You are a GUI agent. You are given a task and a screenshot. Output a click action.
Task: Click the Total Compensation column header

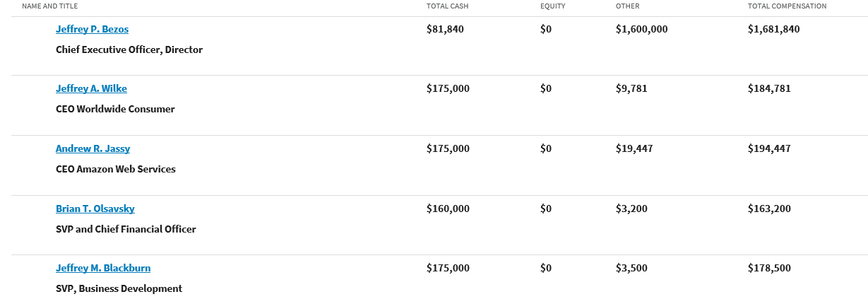pyautogui.click(x=787, y=6)
